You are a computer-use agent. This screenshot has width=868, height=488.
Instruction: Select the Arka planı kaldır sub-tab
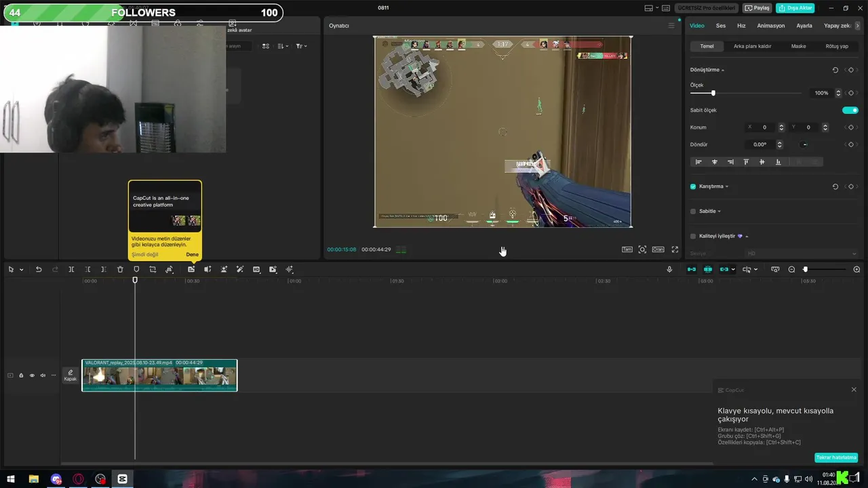click(x=753, y=46)
